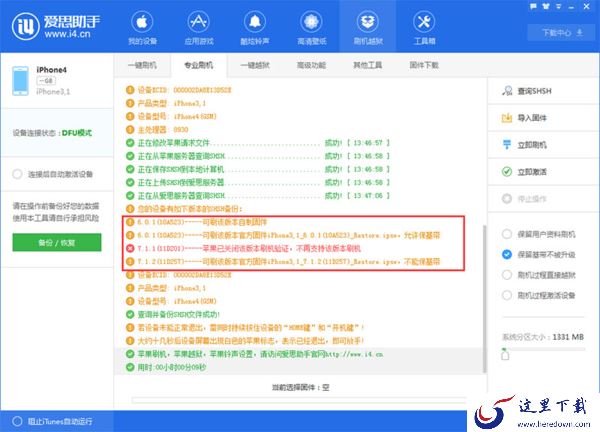Screen dimensions: 600x432
Task: Select the 查询并备份SHSH文件成功 row
Action: pos(173,315)
